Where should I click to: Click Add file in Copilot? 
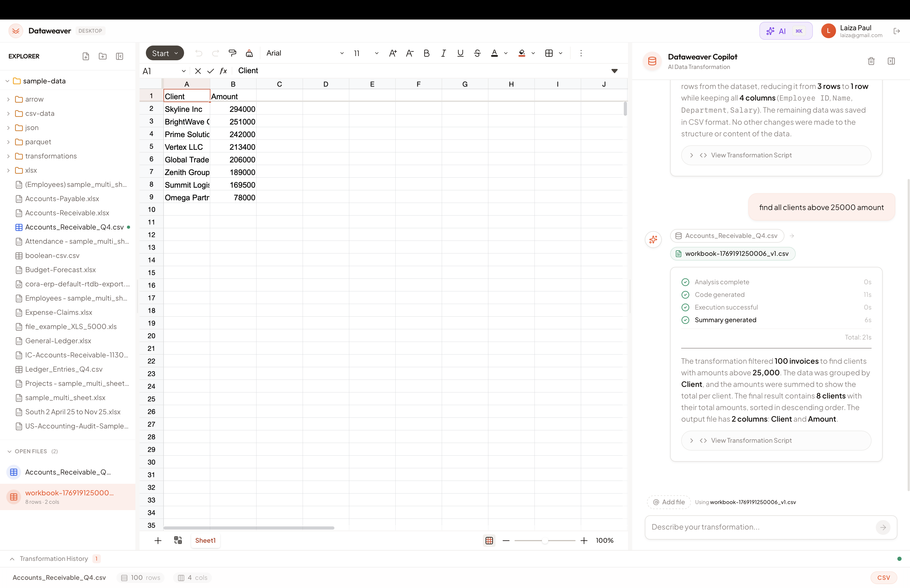[x=669, y=502]
